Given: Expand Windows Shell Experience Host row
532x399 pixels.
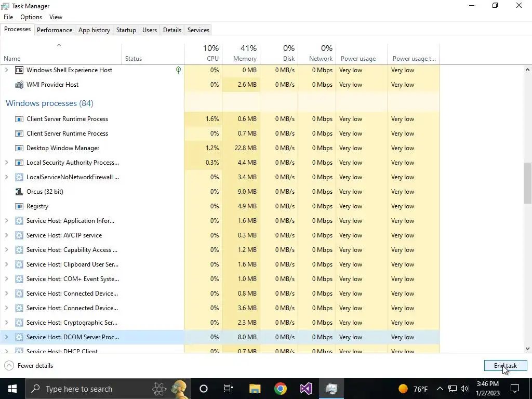Looking at the screenshot, I should point(6,70).
